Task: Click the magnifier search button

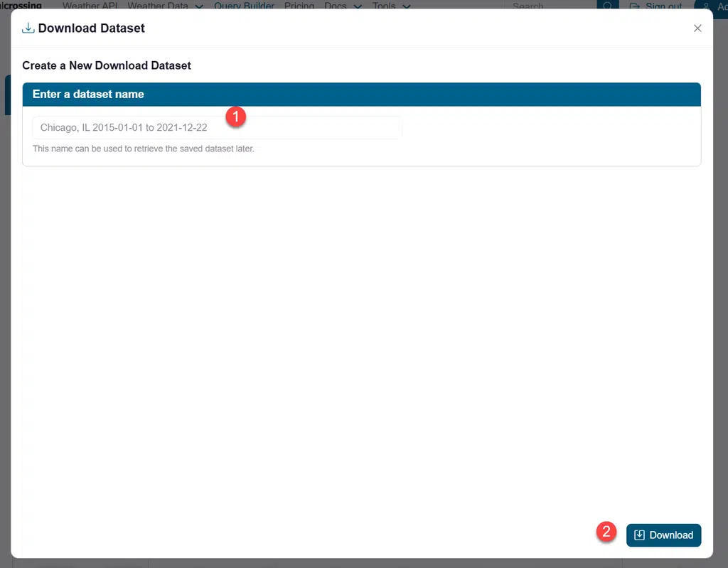Action: point(607,5)
